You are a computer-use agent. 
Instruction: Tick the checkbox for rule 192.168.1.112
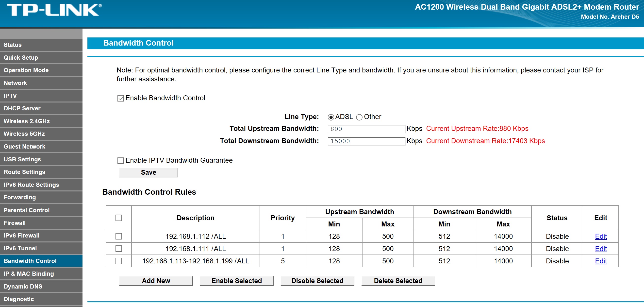click(118, 236)
